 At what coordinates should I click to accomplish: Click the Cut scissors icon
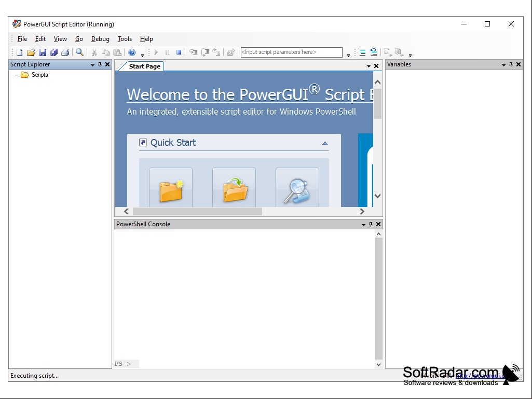pyautogui.click(x=94, y=52)
